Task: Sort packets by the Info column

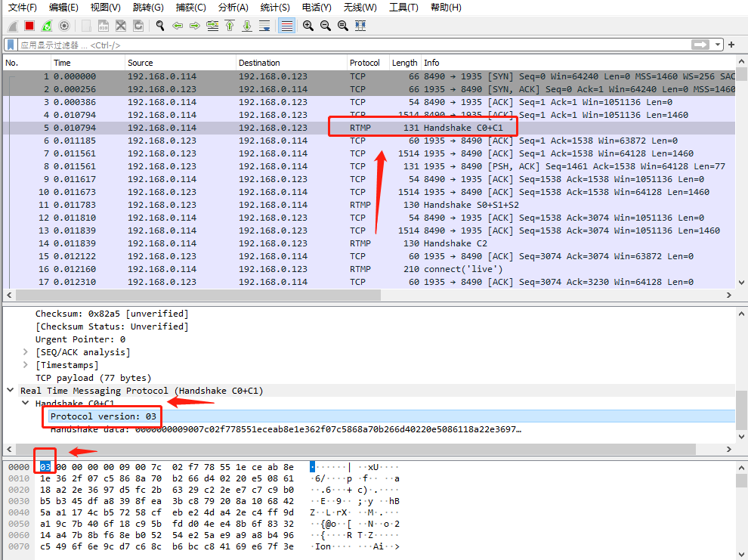Action: [578, 63]
